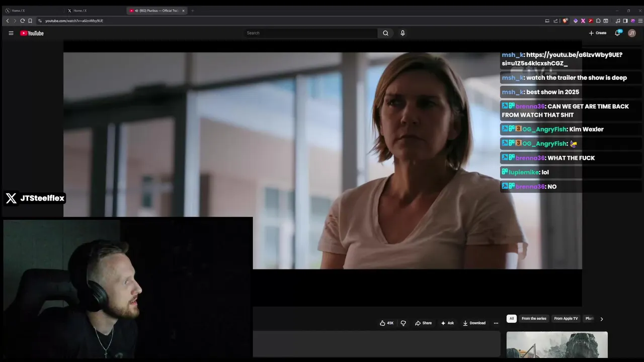
Task: Click brenna36's 'NO' chat message
Action: click(x=552, y=187)
